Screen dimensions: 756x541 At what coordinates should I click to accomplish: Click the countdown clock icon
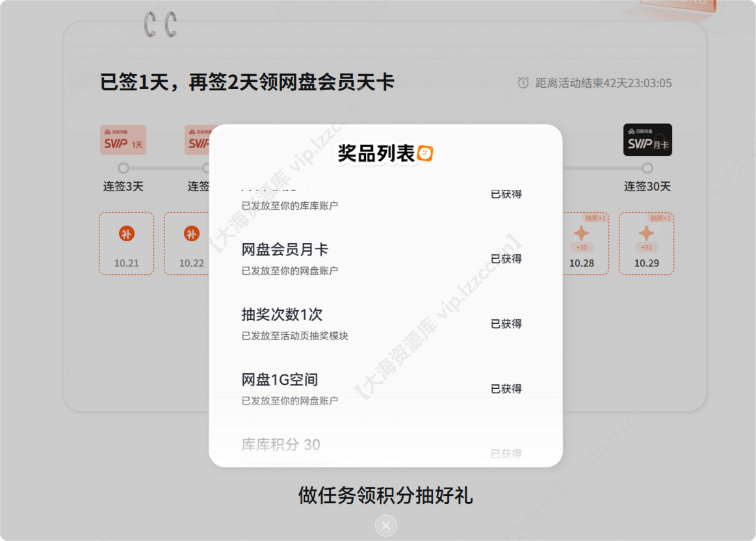(x=523, y=83)
